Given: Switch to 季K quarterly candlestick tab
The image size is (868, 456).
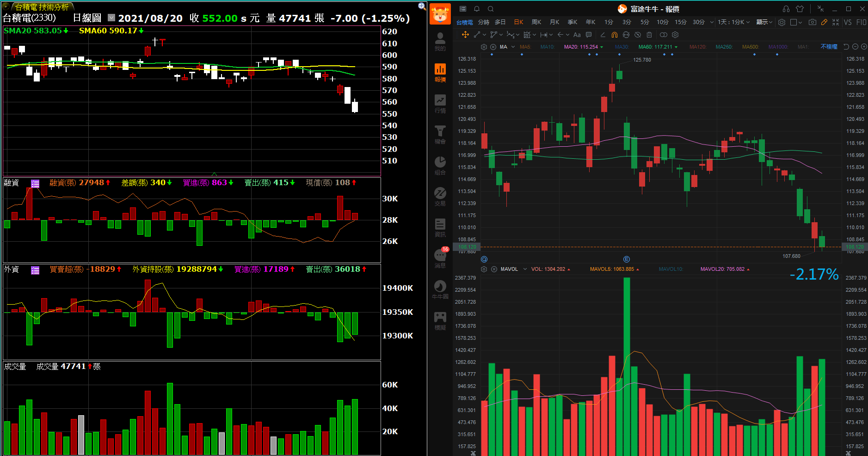Looking at the screenshot, I should [573, 22].
